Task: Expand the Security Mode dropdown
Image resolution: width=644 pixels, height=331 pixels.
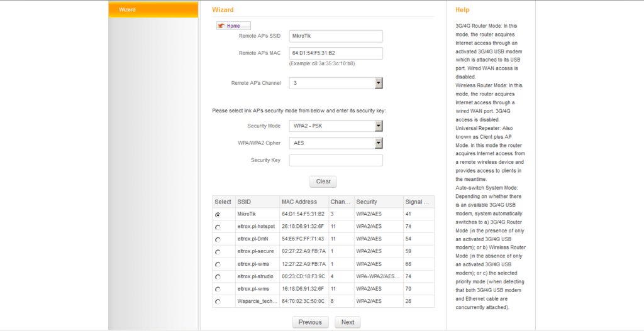Action: point(336,126)
